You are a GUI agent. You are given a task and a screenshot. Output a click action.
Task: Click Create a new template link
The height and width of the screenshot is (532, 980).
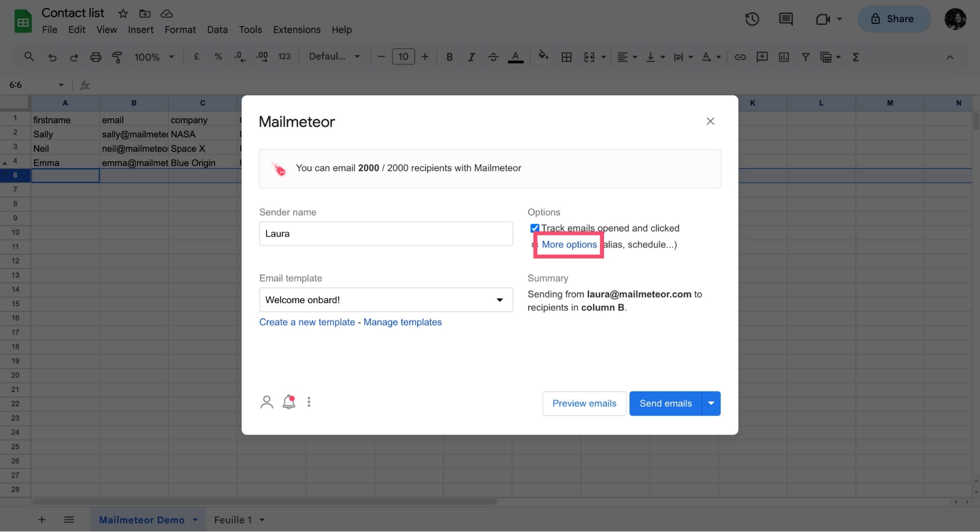pos(307,322)
